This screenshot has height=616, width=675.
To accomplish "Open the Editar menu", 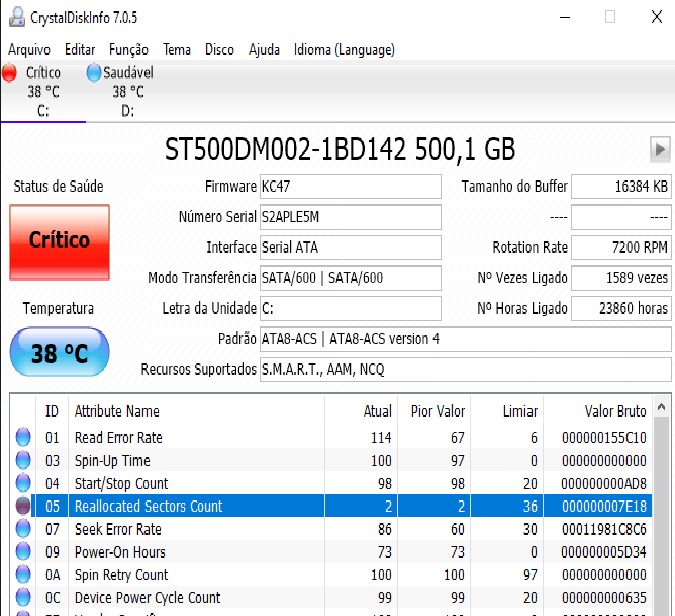I will (x=80, y=50).
